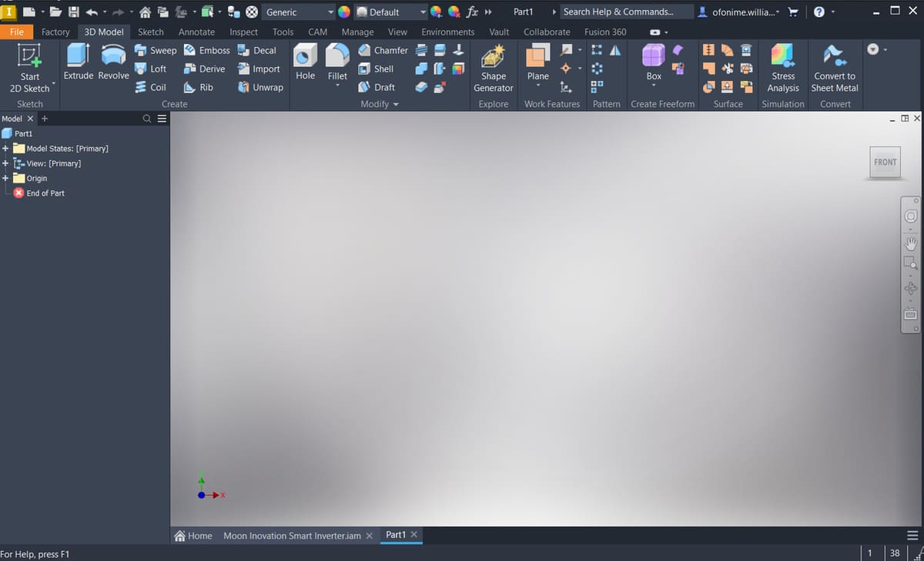This screenshot has height=561, width=924.
Task: Apply a Chamfer
Action: pos(383,50)
